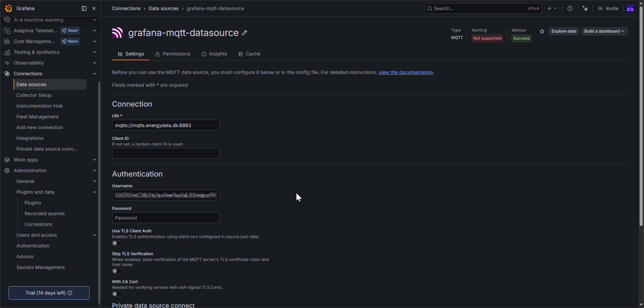Viewport: 644px width, 308px height.
Task: Open Instrumentation Hub menu item
Action: click(39, 106)
